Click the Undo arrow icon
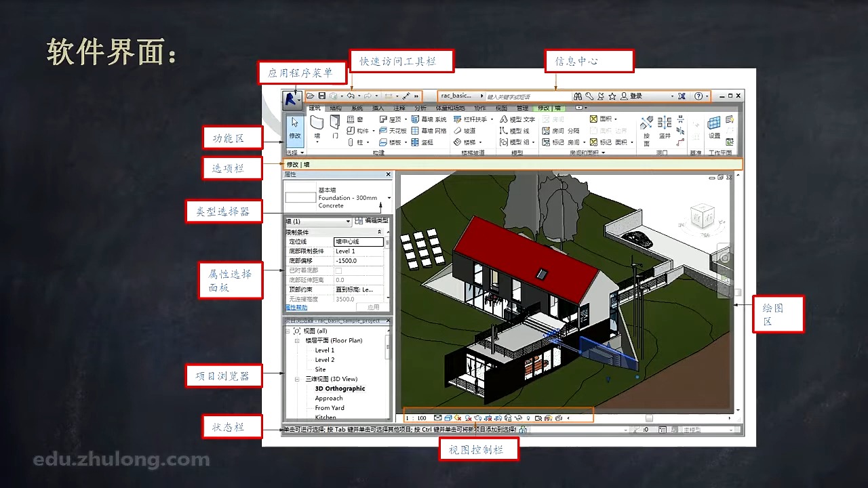The image size is (868, 488). [351, 96]
